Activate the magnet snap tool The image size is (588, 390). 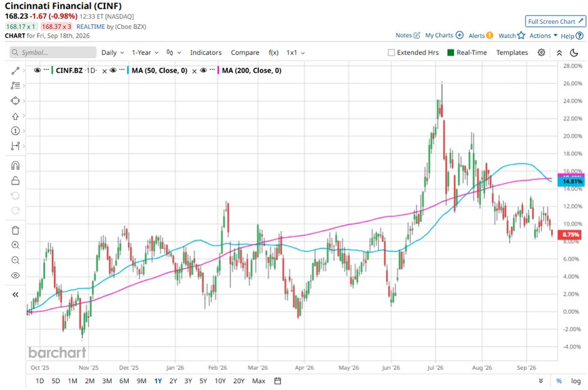tap(16, 165)
